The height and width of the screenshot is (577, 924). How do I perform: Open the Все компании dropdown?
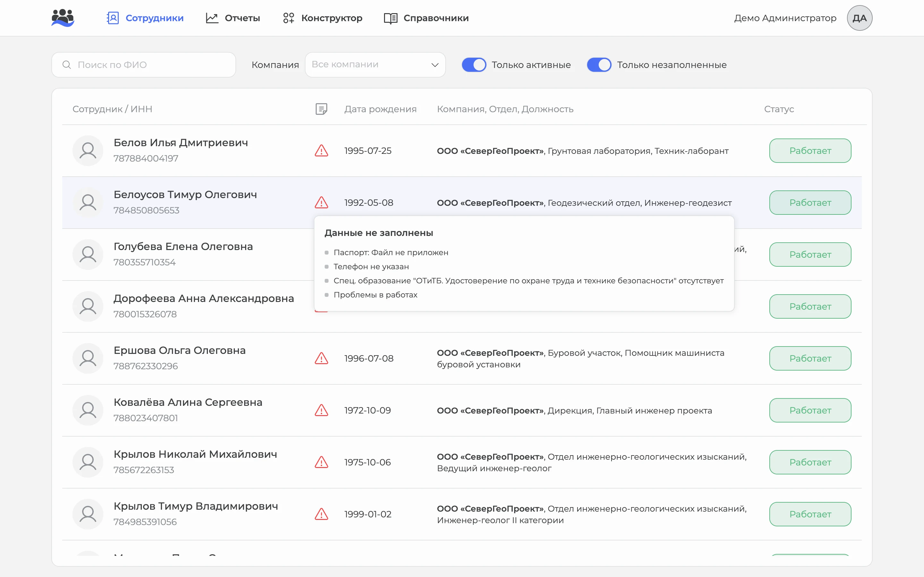click(375, 65)
